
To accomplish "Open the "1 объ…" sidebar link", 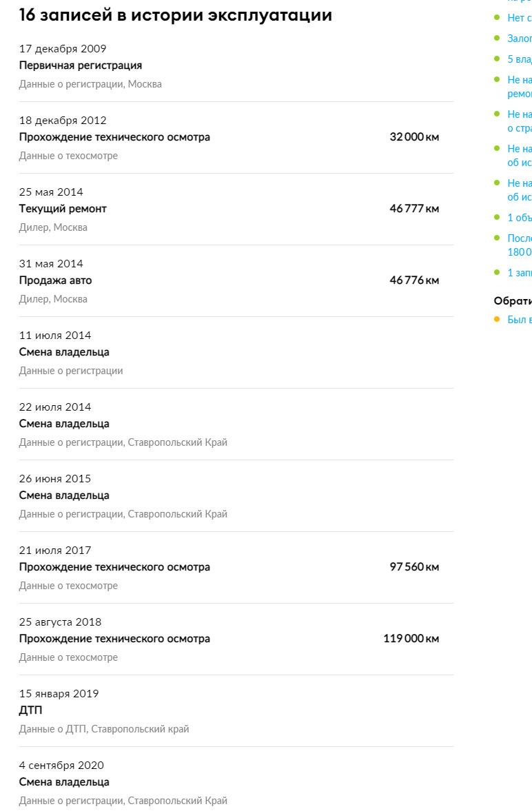I will (519, 218).
